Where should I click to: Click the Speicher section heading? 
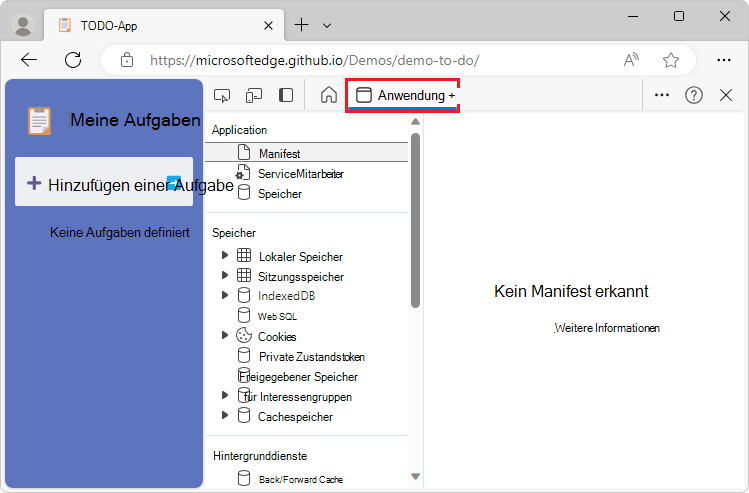(x=234, y=233)
